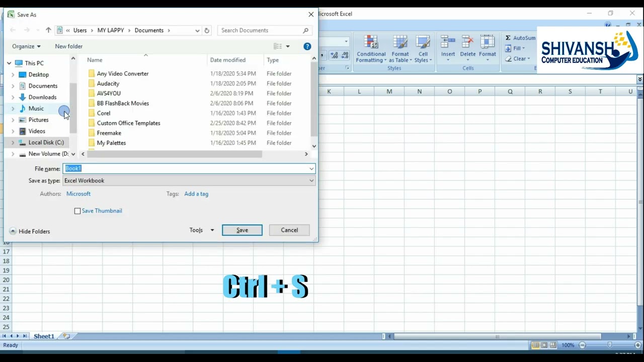
Task: Click the Save button
Action: tap(242, 230)
